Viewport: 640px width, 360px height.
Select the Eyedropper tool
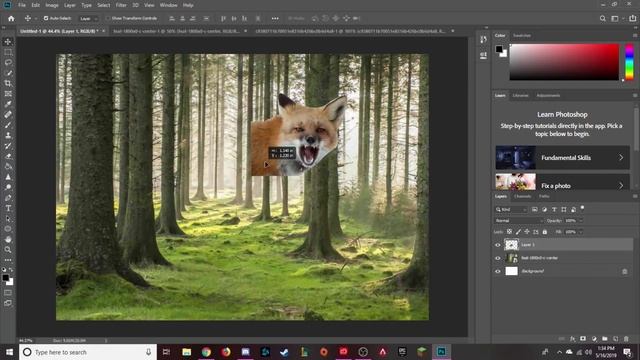tap(8, 104)
